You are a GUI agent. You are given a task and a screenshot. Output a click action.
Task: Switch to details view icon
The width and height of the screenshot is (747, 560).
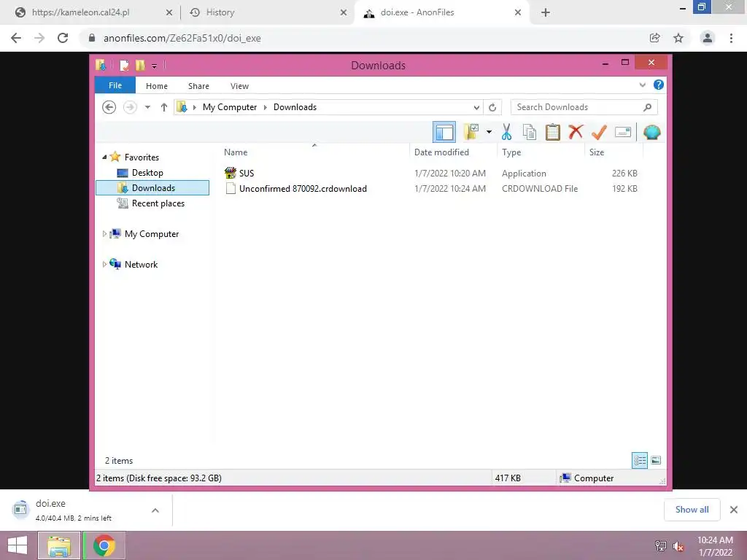(640, 461)
